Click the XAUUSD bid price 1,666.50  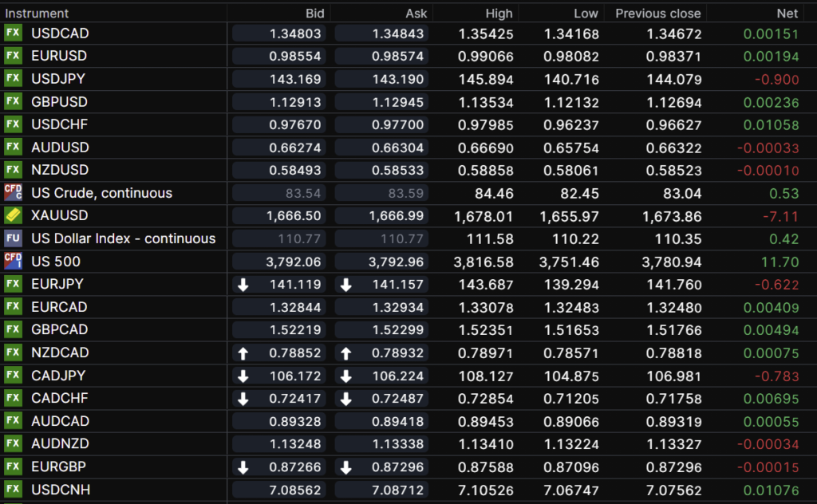(279, 215)
